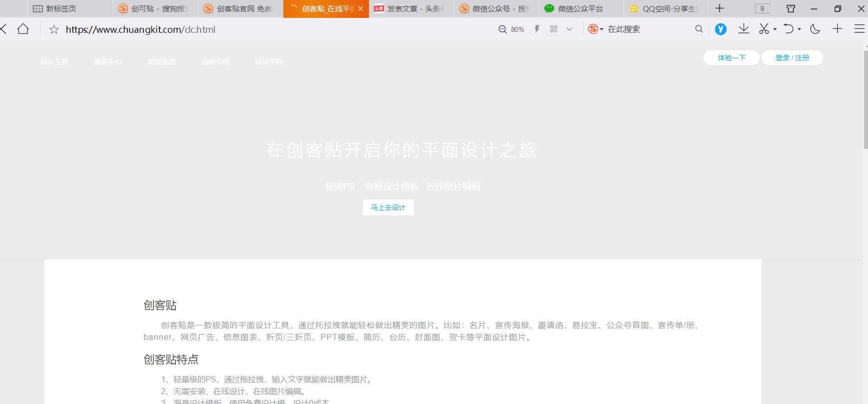Open 功能介绍 nav menu item

click(x=216, y=62)
